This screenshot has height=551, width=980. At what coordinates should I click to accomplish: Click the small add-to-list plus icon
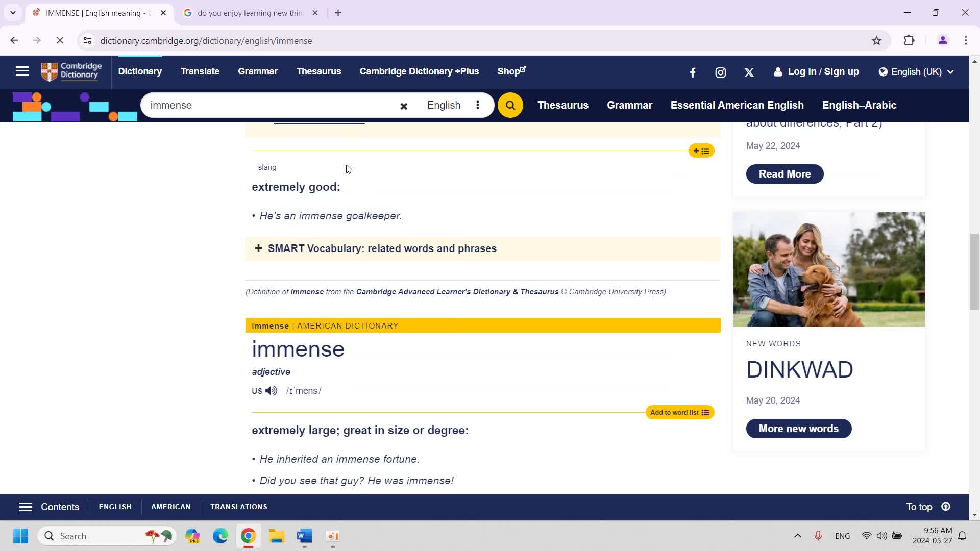tap(701, 151)
